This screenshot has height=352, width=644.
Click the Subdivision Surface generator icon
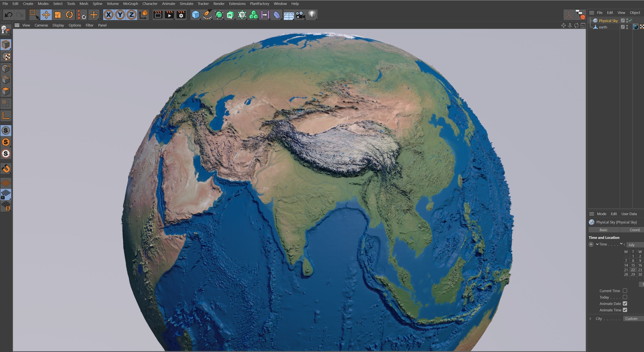click(219, 15)
